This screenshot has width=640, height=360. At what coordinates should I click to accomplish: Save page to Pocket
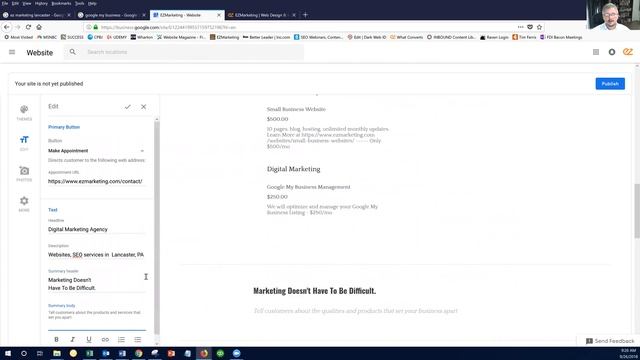coord(530,27)
